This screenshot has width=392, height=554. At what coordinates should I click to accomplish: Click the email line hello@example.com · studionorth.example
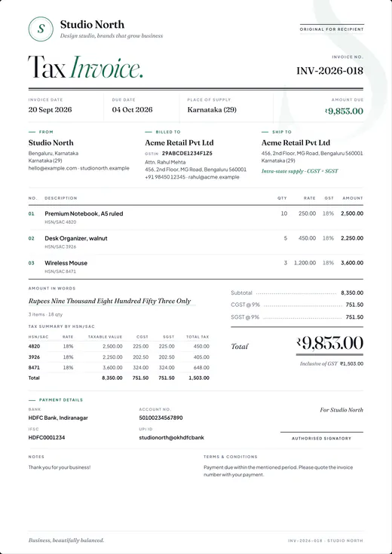(x=79, y=168)
